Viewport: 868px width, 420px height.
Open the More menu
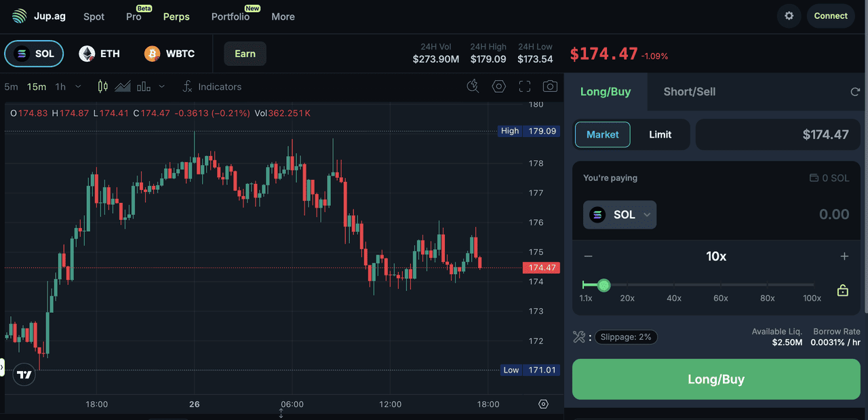click(x=283, y=16)
